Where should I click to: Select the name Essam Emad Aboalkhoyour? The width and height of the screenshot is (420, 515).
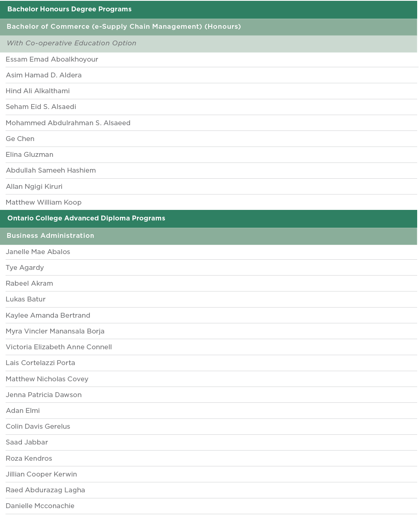pyautogui.click(x=52, y=60)
